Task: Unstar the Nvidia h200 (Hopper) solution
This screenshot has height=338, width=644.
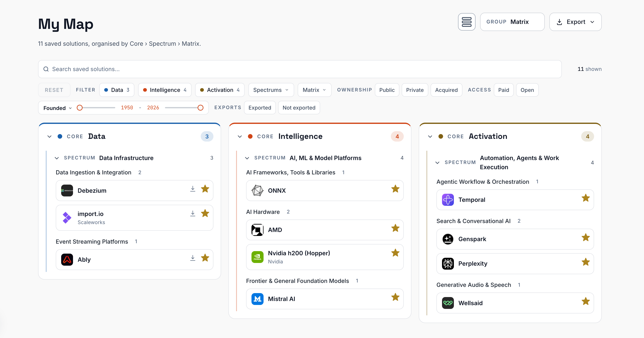Action: point(395,253)
